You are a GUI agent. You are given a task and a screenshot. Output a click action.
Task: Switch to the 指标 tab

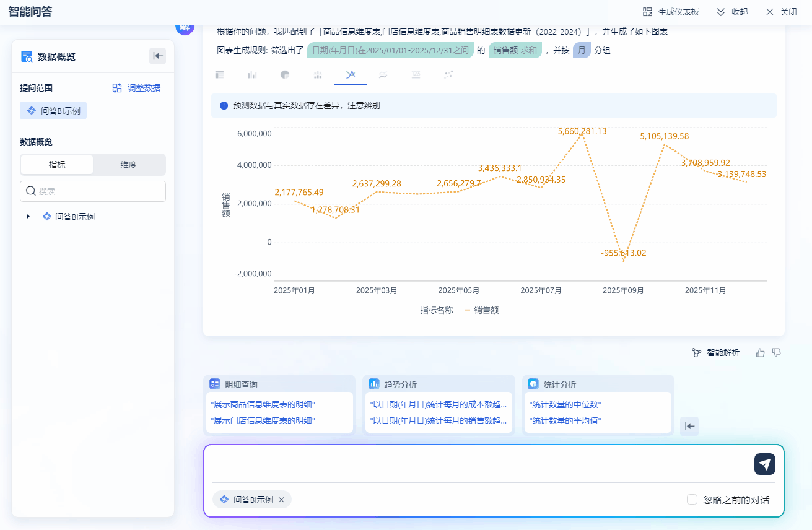click(x=57, y=165)
